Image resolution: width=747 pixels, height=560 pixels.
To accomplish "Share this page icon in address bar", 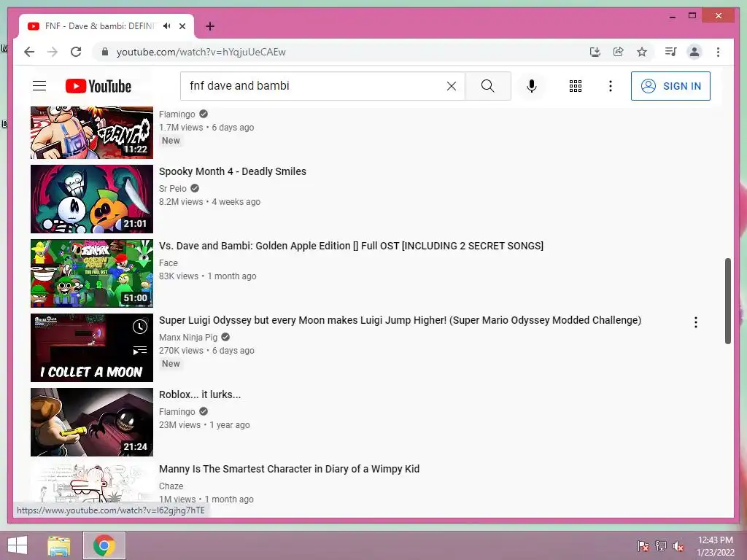I will [619, 52].
